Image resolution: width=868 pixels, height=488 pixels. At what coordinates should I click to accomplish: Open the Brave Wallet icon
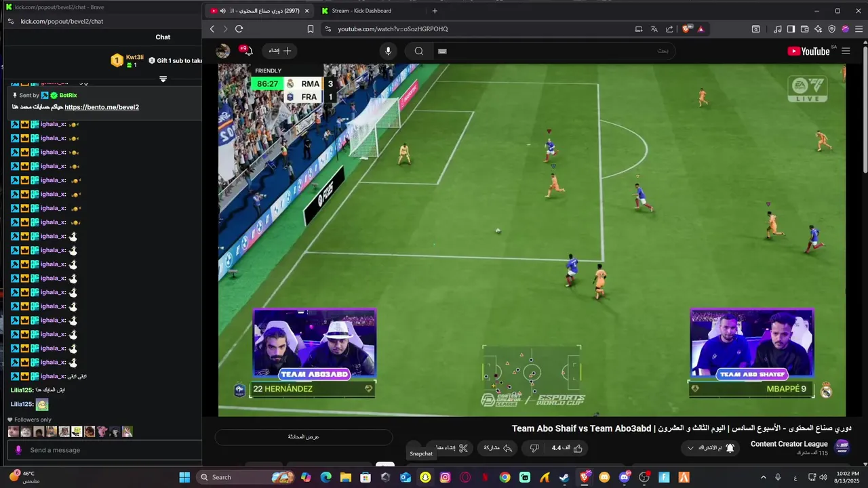coord(805,29)
